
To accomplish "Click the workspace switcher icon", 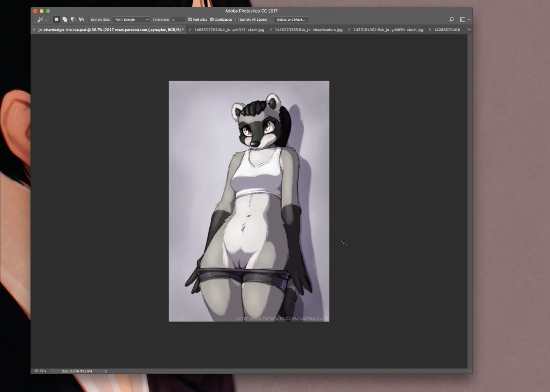I will click(x=462, y=20).
